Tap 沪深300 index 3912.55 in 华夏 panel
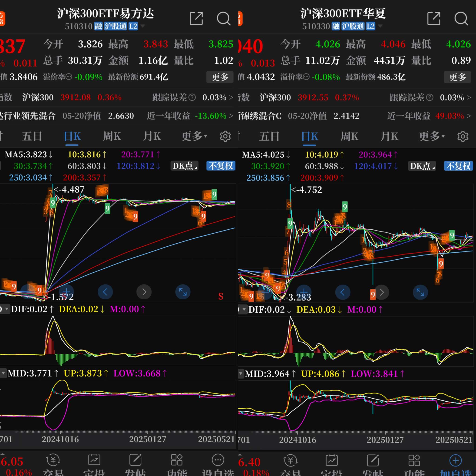Image resolution: width=476 pixels, height=476 pixels. (x=313, y=97)
